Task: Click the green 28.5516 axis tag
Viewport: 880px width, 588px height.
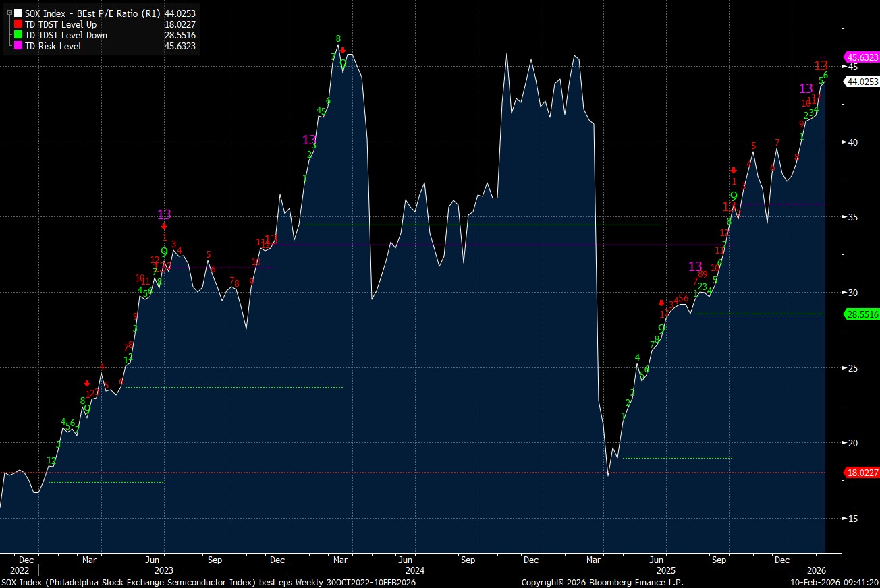Action: [862, 314]
